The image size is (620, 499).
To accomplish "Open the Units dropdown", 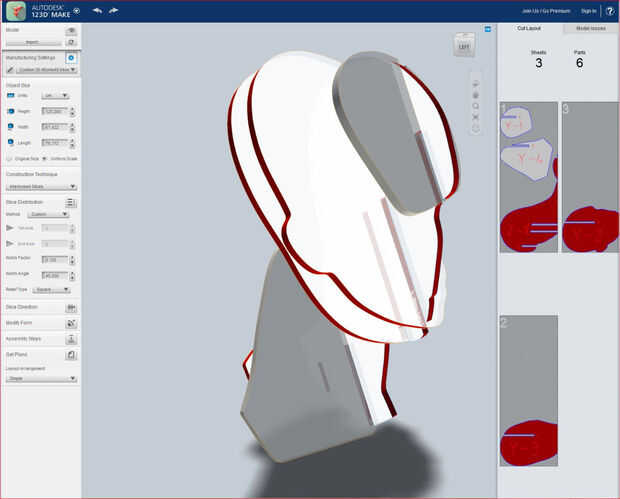I will click(x=55, y=96).
